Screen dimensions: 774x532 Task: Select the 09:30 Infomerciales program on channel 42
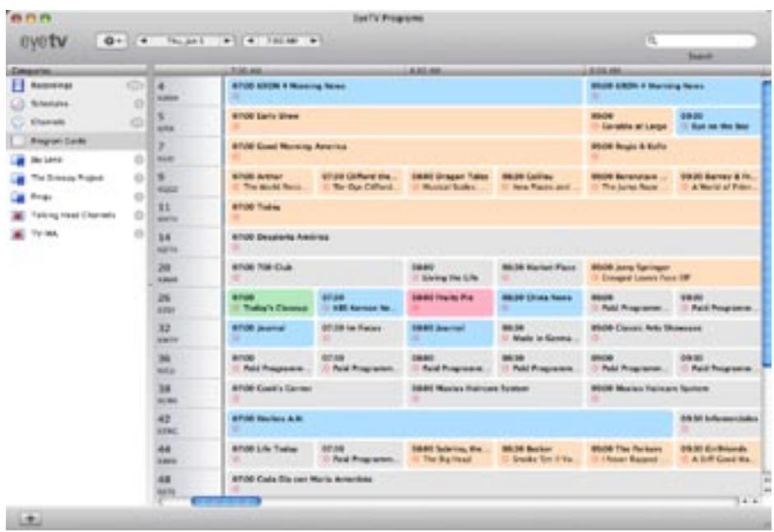click(719, 424)
